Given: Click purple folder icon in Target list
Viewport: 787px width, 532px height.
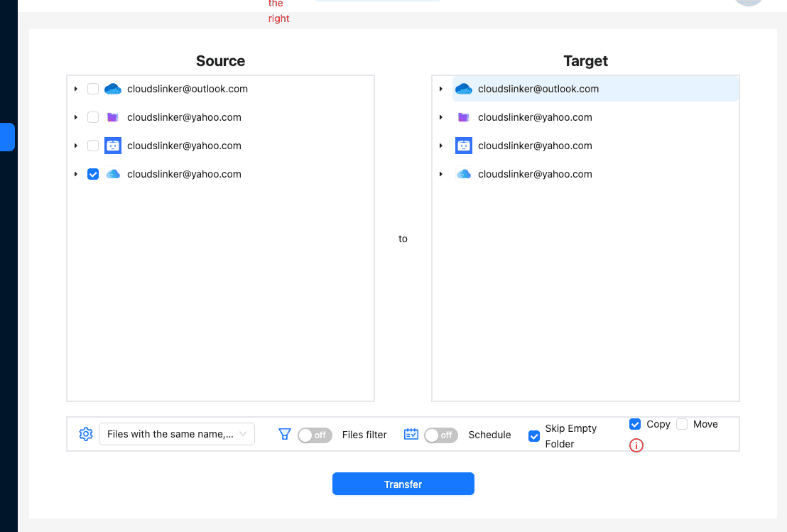Looking at the screenshot, I should [464, 117].
